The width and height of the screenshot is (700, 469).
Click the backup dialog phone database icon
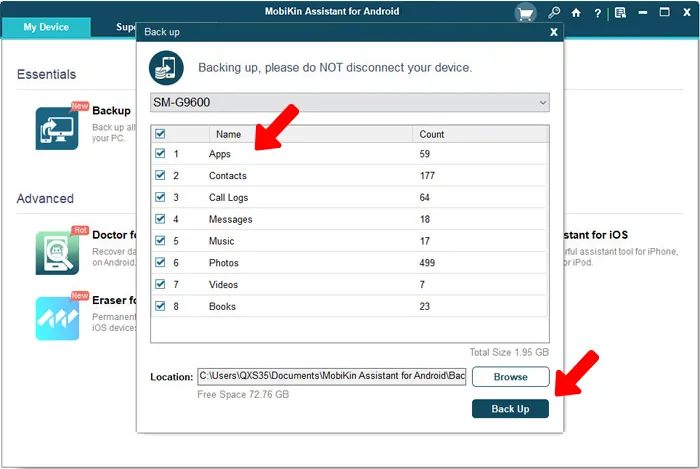pyautogui.click(x=166, y=68)
